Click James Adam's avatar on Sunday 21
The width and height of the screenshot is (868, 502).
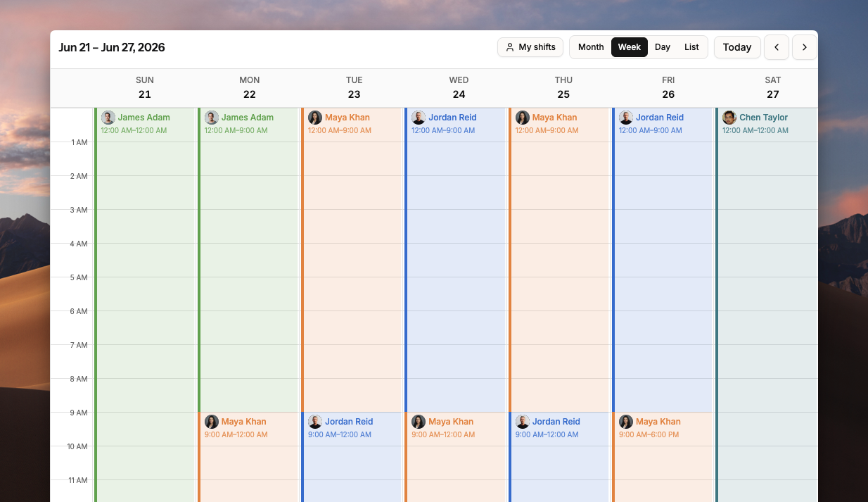tap(108, 118)
